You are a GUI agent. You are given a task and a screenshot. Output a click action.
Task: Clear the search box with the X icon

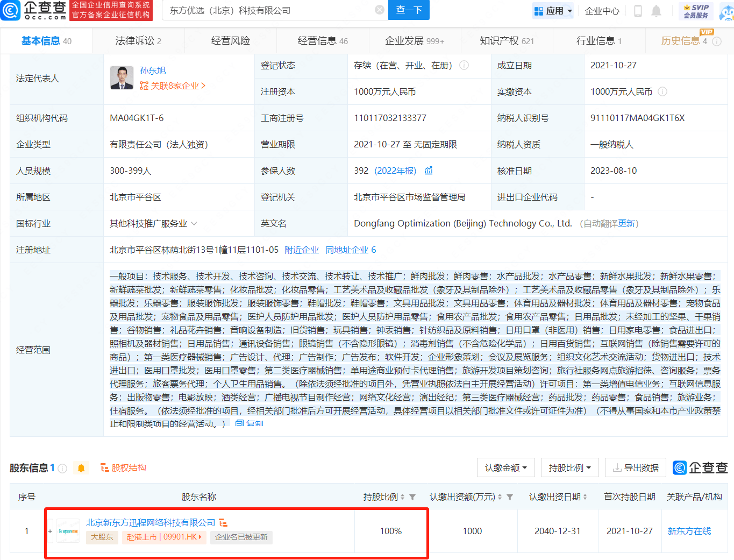point(379,10)
